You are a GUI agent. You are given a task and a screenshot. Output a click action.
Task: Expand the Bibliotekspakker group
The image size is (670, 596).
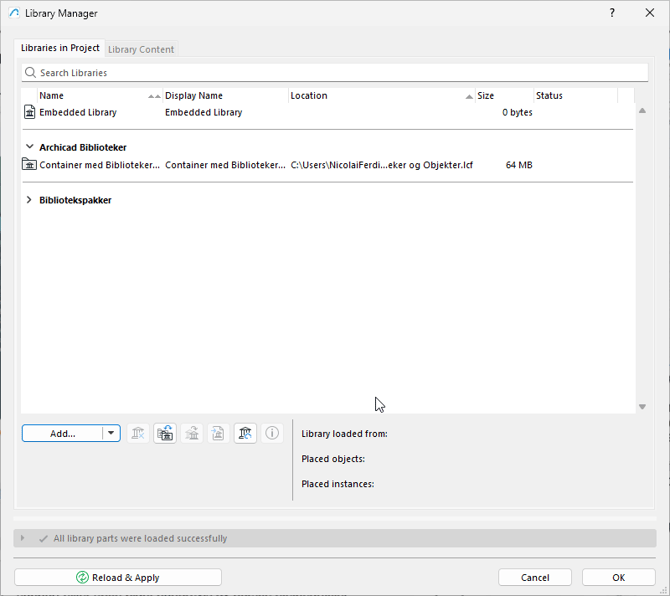click(x=29, y=200)
